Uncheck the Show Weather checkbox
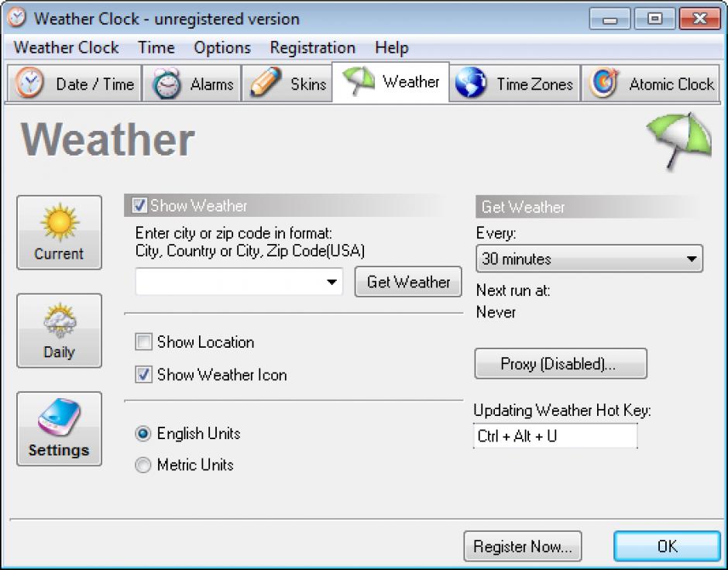This screenshot has width=728, height=570. [x=139, y=205]
